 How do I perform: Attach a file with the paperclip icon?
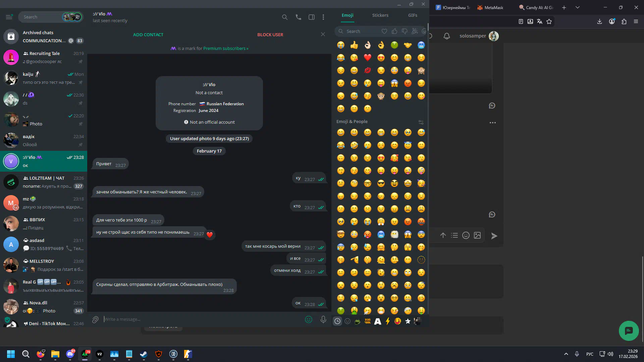tap(95, 319)
